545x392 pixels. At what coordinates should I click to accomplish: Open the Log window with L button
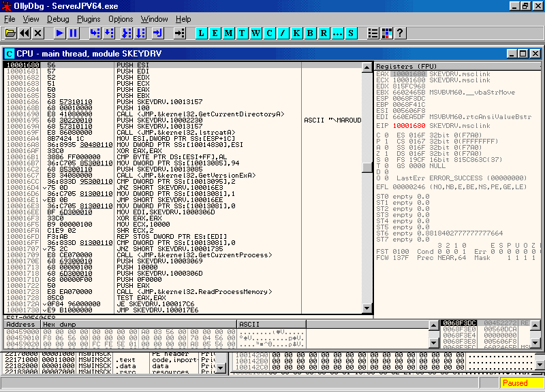pyautogui.click(x=202, y=33)
